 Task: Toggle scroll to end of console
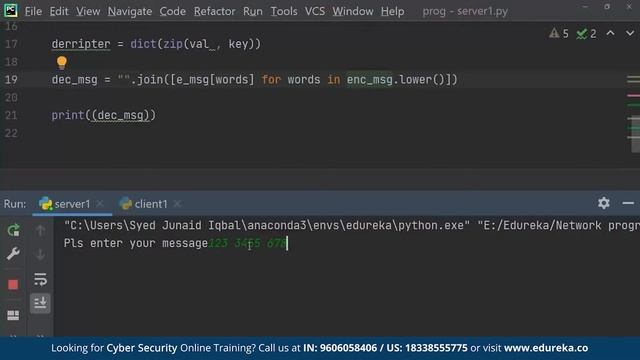coord(40,303)
